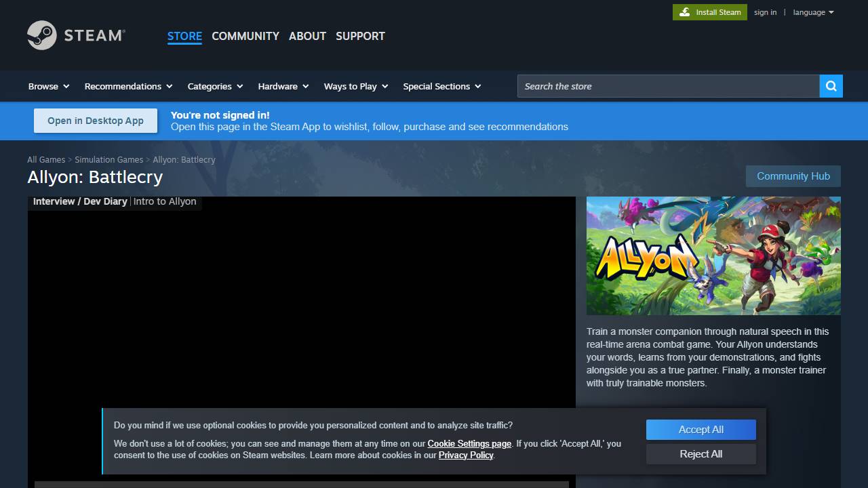Open the Hardware dropdown menu
Viewport: 868px width, 488px height.
(283, 86)
